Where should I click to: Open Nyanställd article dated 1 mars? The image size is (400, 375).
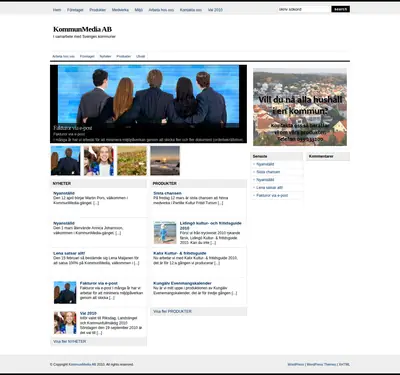tap(64, 223)
